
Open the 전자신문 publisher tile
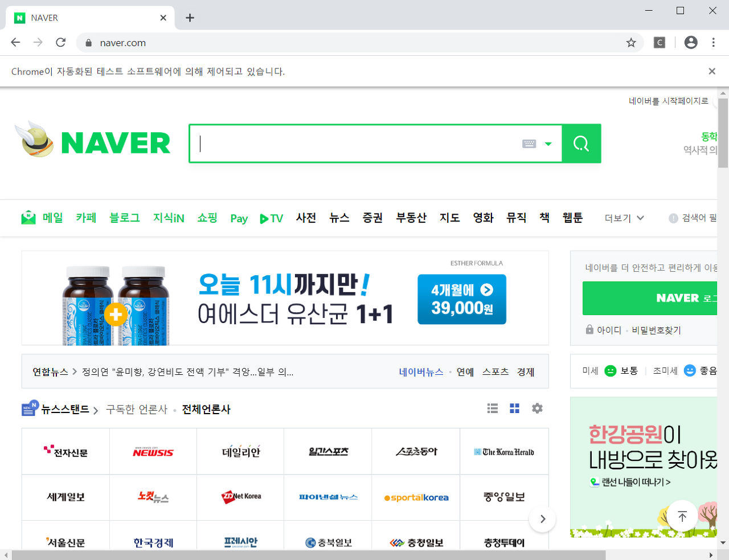click(x=65, y=451)
